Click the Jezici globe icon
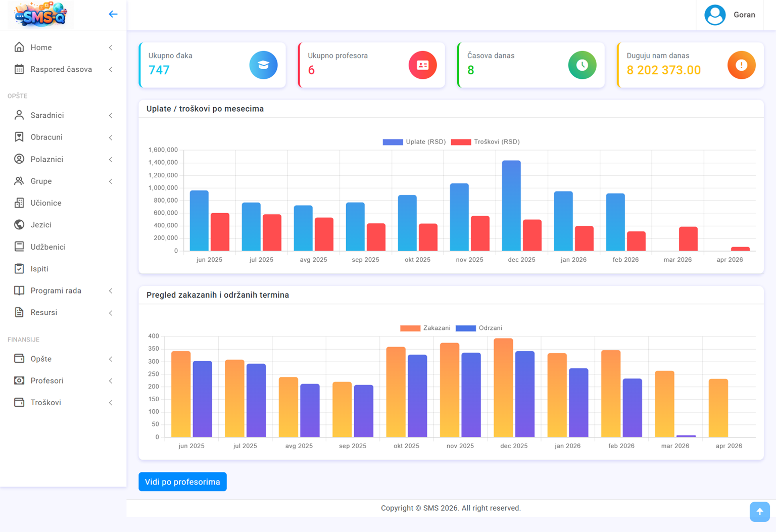Screen dimensions: 776x532 click(19, 224)
